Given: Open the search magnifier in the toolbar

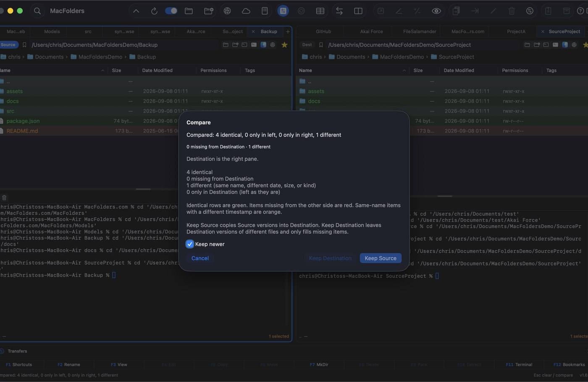Looking at the screenshot, I should 37,11.
